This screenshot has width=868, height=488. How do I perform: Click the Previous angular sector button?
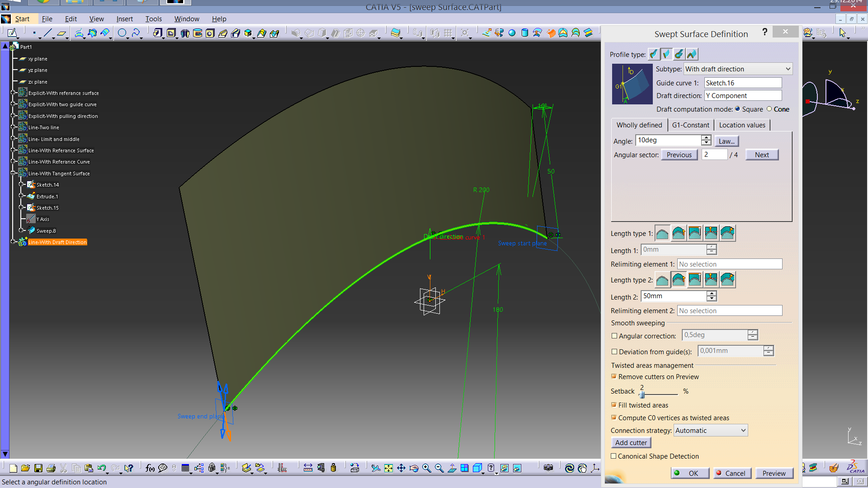click(679, 155)
